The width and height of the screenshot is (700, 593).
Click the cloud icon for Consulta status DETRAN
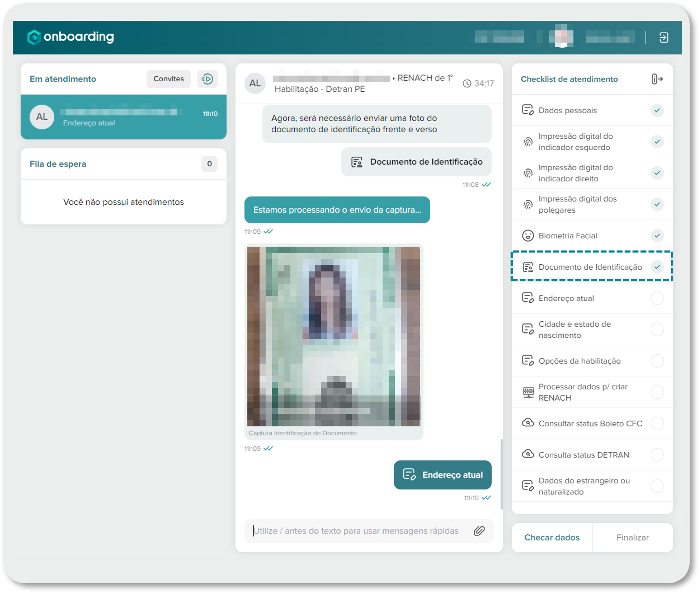tap(528, 454)
